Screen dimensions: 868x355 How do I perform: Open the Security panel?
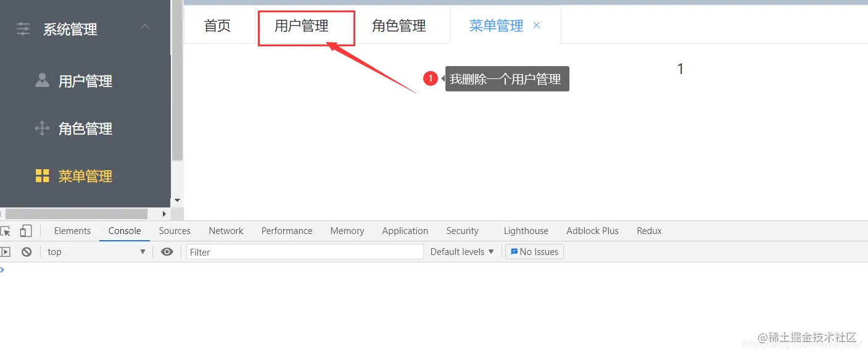pos(462,231)
